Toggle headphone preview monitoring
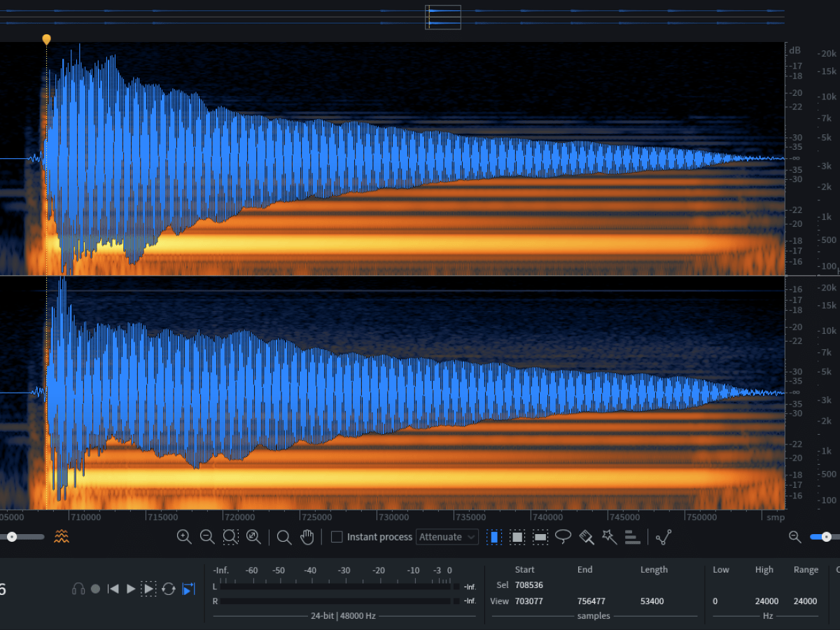The image size is (840, 630). coord(79,589)
